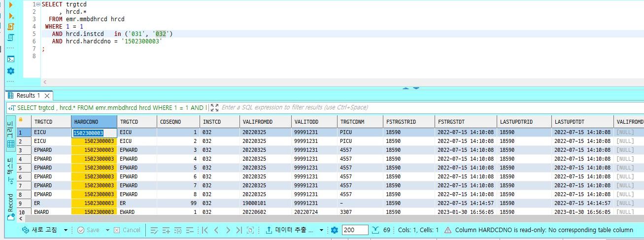Click the VALIFROMDD column header
The image size is (644, 240).
pos(265,121)
